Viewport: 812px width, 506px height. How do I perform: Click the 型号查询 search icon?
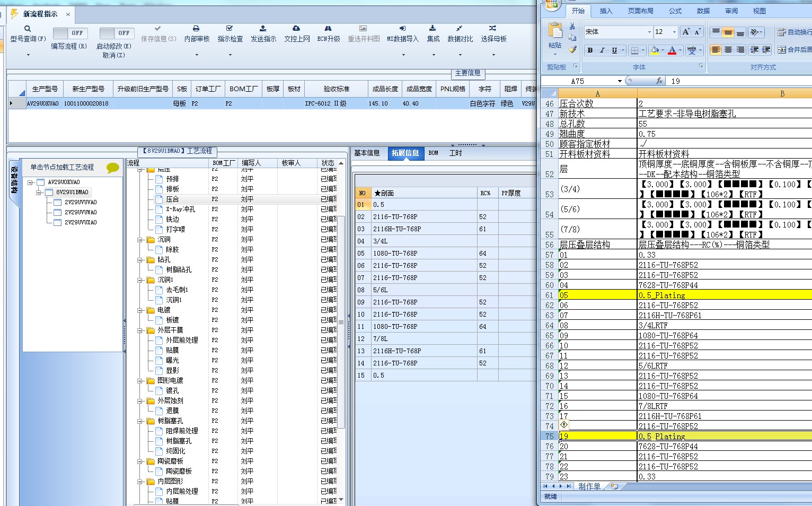click(28, 29)
